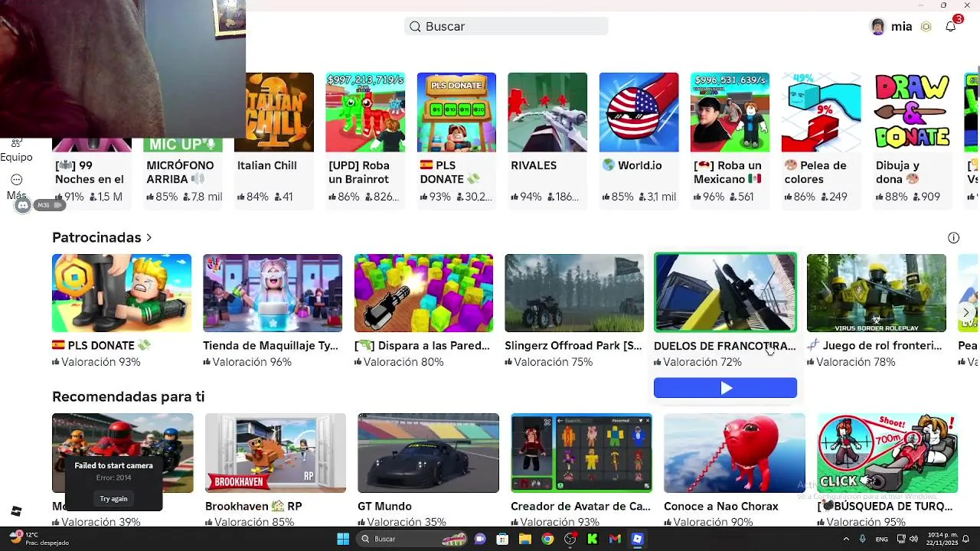Open sponsored PLS DONATE thumbnail
The width and height of the screenshot is (980, 551).
coord(122,293)
